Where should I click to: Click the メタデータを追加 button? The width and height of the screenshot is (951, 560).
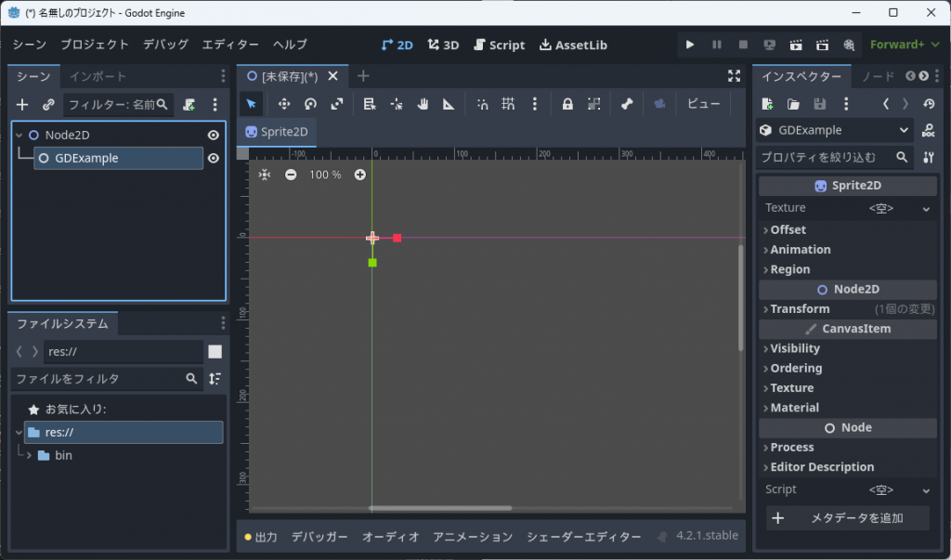coord(847,518)
